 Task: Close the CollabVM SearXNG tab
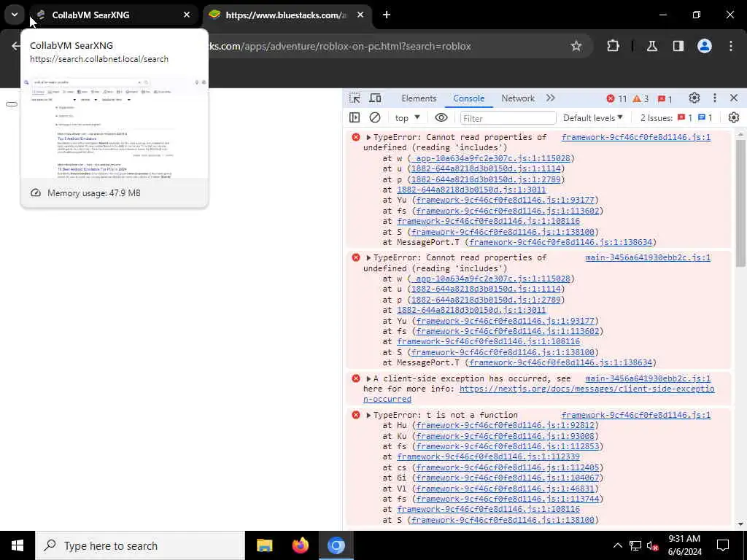(x=187, y=15)
